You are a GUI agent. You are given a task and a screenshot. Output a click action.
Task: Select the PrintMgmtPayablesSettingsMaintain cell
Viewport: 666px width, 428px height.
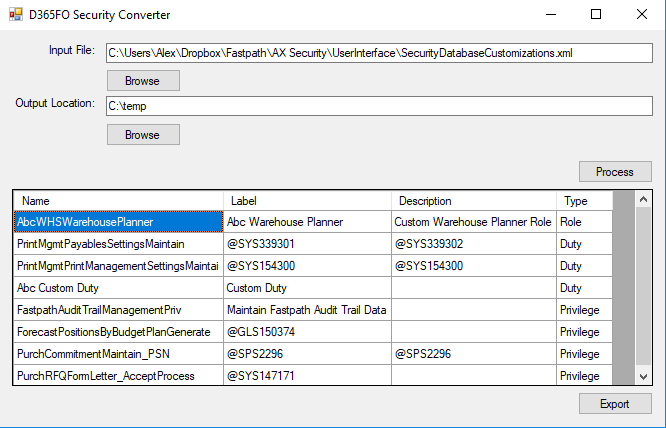coord(119,244)
